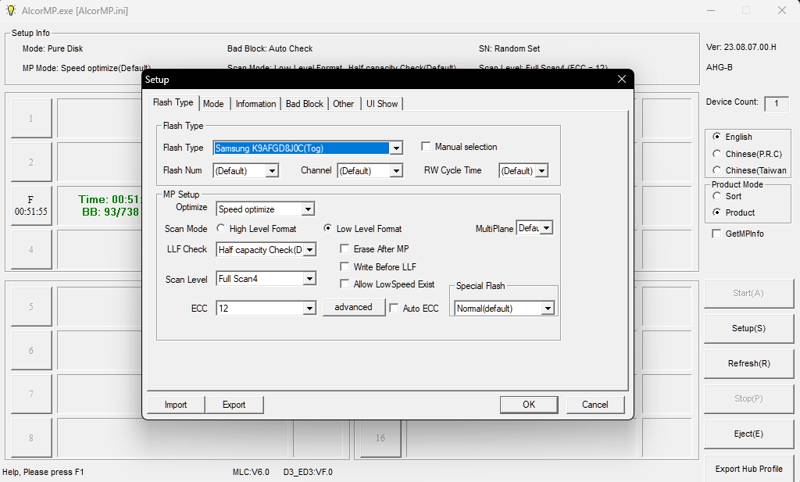The width and height of the screenshot is (800, 482).
Task: Close the Setup dialog with X
Action: (x=621, y=79)
